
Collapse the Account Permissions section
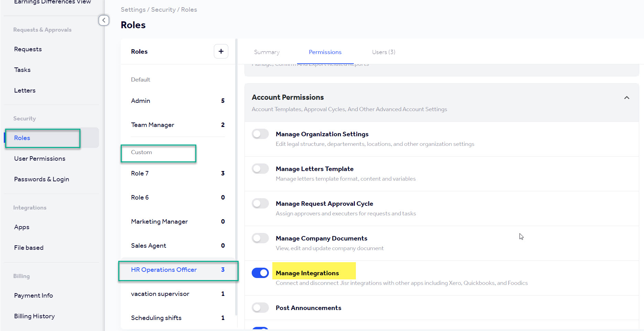[626, 98]
